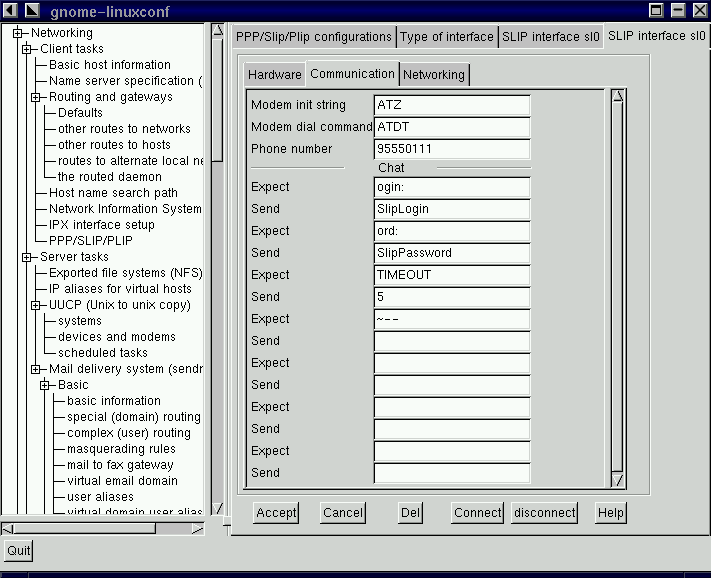This screenshot has height=578, width=711.
Task: Open the Hardware tab
Action: [274, 75]
